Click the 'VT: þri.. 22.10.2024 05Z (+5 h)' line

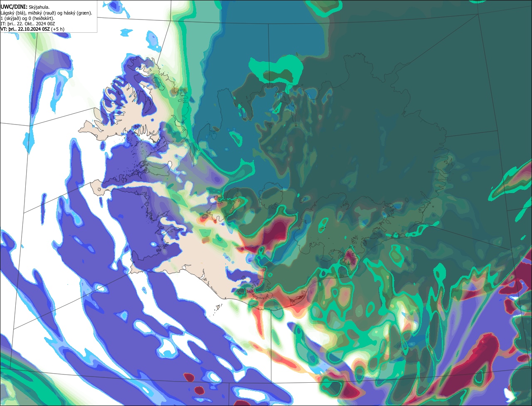click(32, 29)
